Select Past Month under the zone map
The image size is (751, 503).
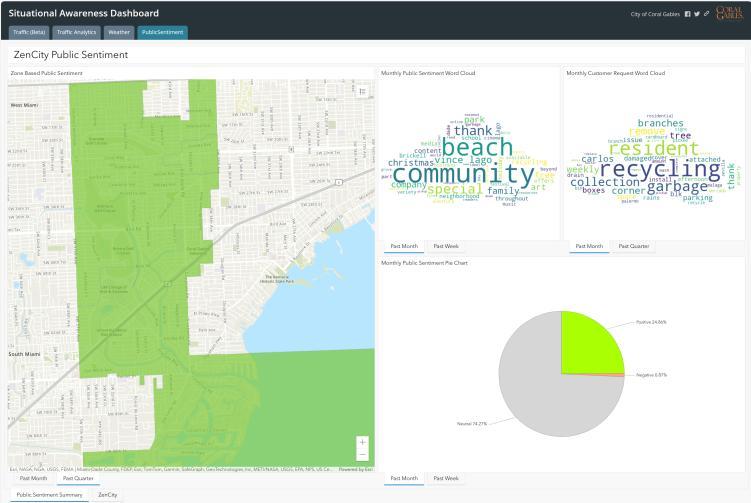34,478
